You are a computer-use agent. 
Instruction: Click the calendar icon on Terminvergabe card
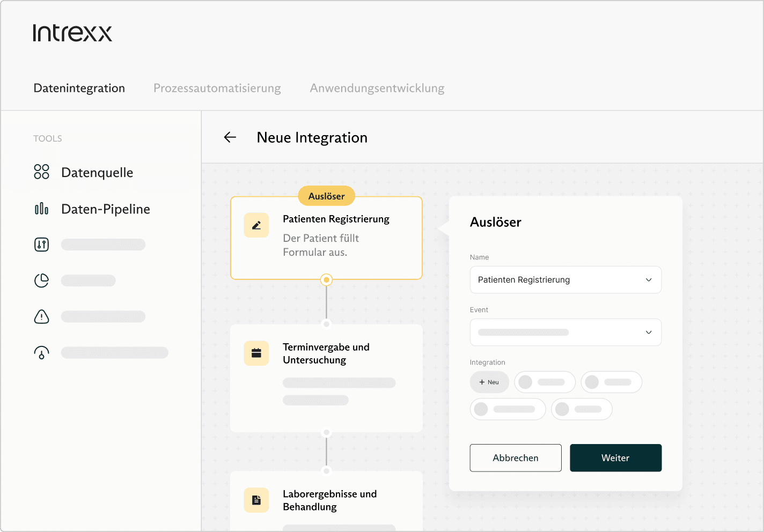(x=256, y=353)
